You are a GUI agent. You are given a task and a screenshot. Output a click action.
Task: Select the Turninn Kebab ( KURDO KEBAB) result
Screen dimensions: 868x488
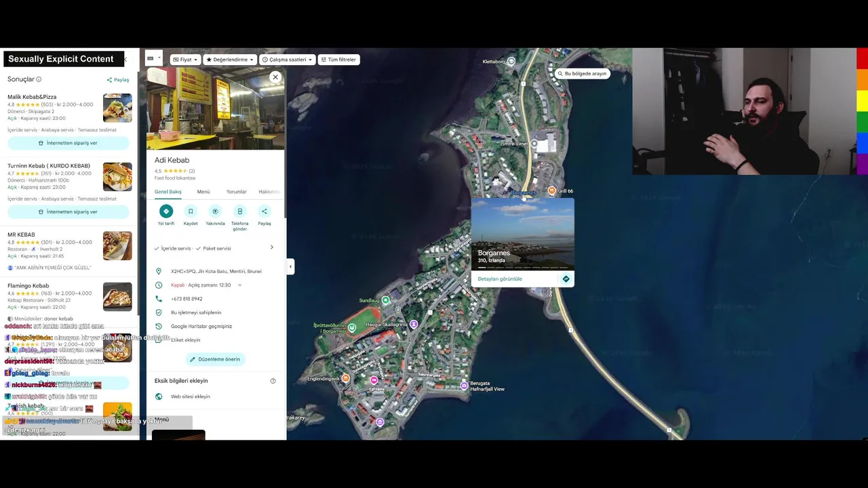[x=49, y=165]
